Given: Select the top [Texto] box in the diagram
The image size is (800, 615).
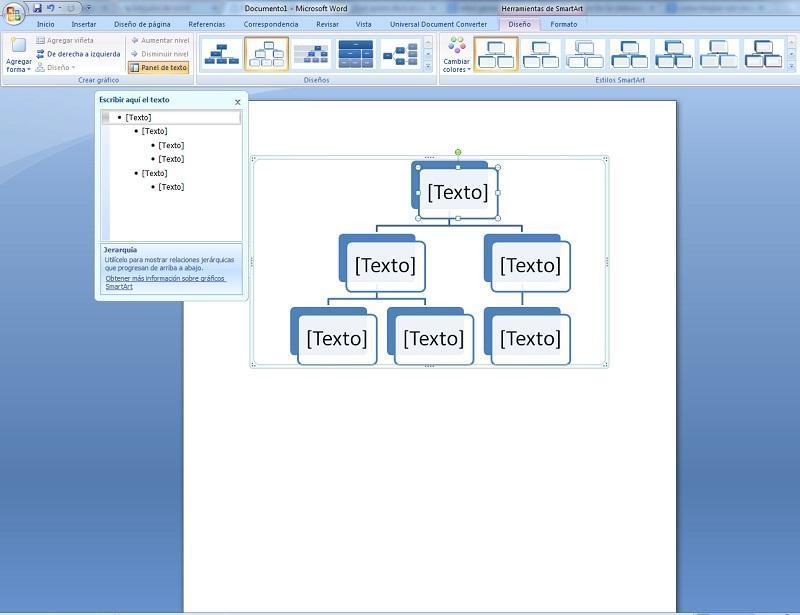Looking at the screenshot, I should point(458,193).
